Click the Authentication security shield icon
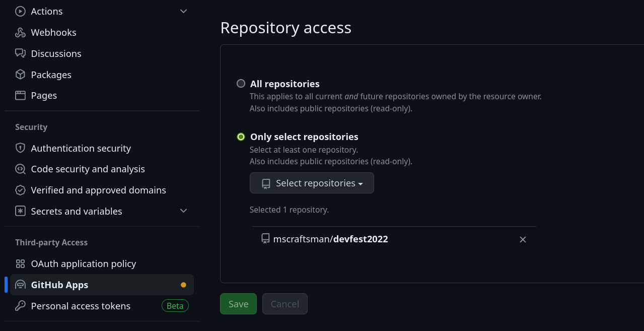 [20, 148]
